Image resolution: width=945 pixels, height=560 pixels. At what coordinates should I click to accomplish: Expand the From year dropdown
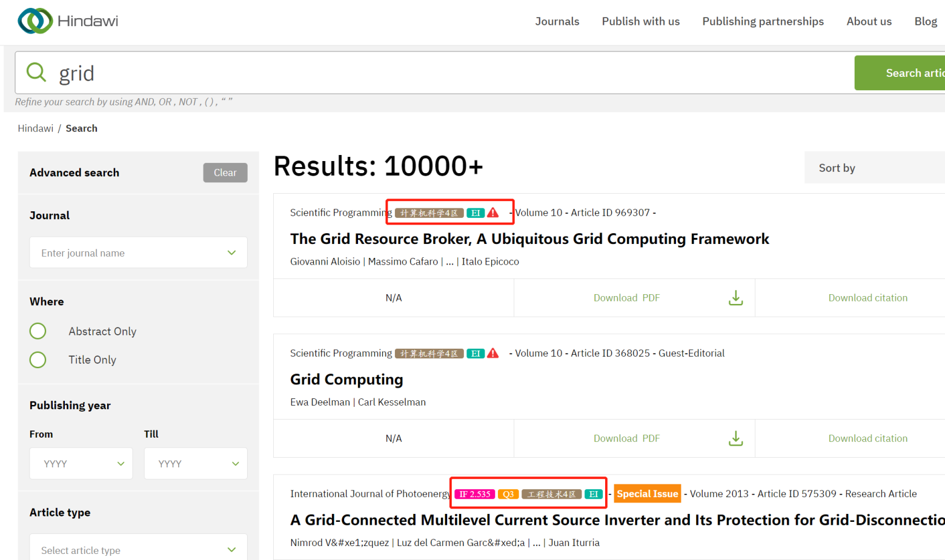pyautogui.click(x=81, y=464)
